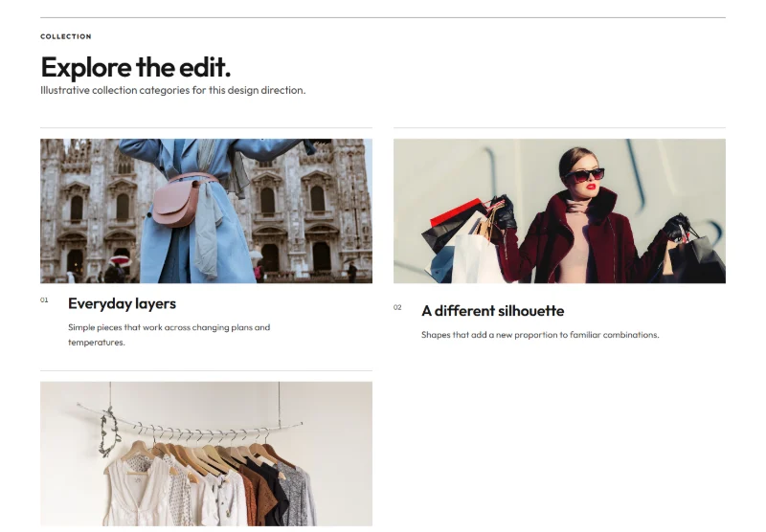The image size is (766, 532).
Task: Click the '02' number by A different silhouette
Action: pos(397,307)
